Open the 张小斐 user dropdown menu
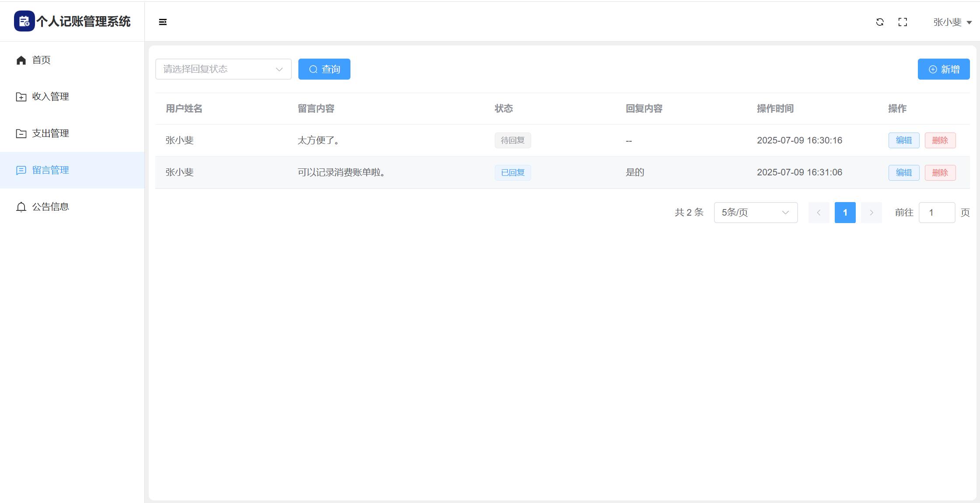The height and width of the screenshot is (503, 980). [952, 22]
